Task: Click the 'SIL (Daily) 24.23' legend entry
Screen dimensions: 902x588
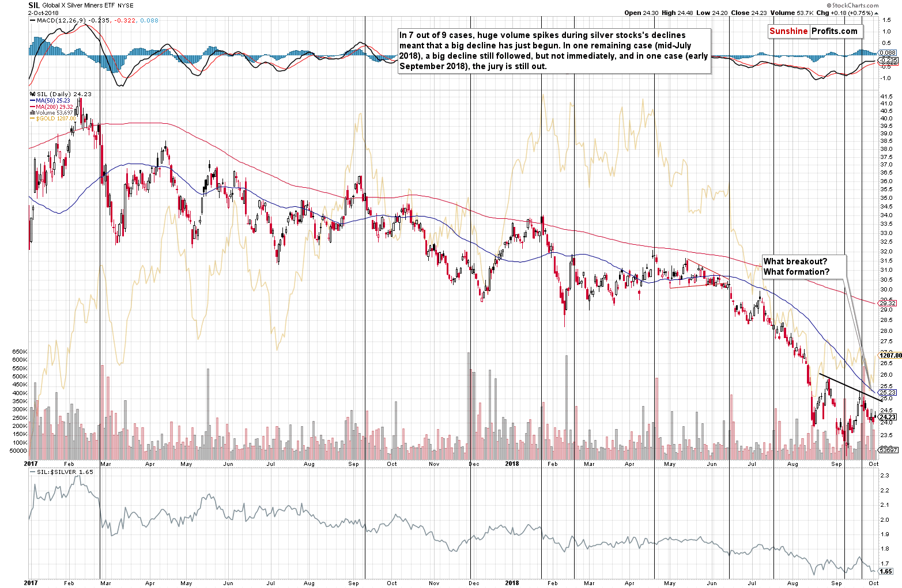Action: [63, 94]
